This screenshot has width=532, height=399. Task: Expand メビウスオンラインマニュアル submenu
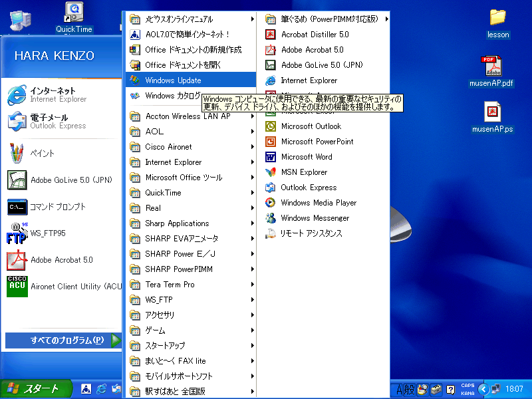(191, 19)
